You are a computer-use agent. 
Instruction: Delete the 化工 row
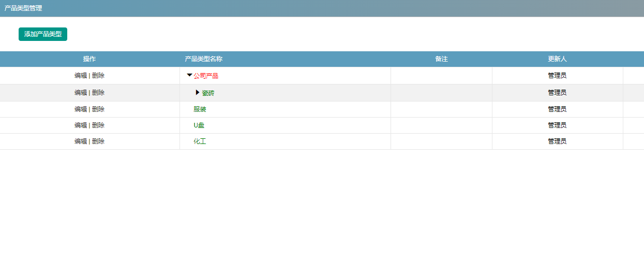[x=98, y=141]
